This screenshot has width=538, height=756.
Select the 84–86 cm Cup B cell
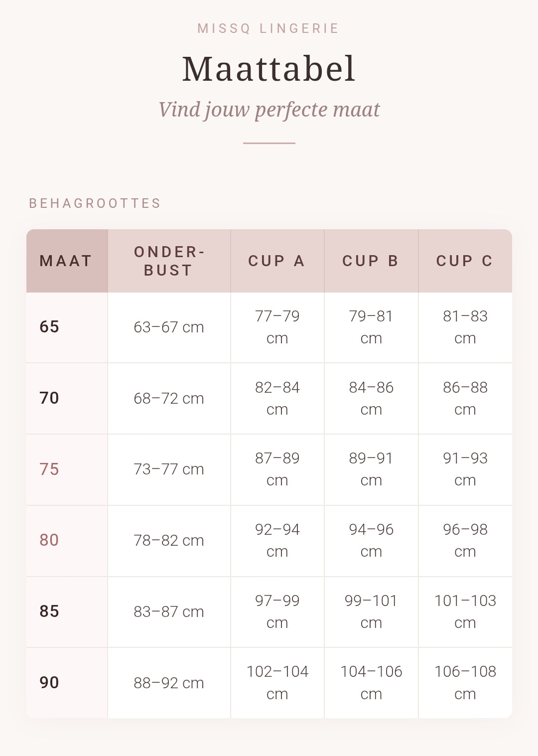point(371,398)
